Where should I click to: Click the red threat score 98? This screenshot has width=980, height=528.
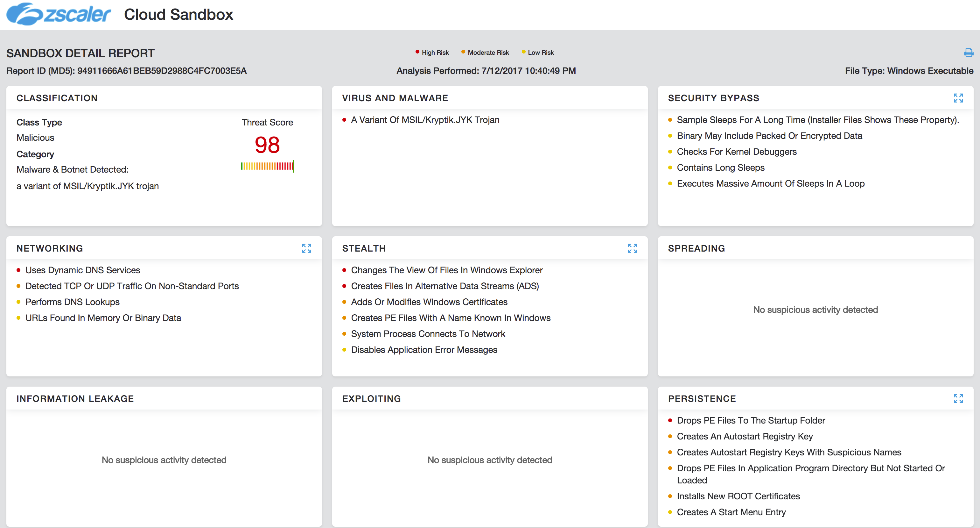tap(267, 145)
